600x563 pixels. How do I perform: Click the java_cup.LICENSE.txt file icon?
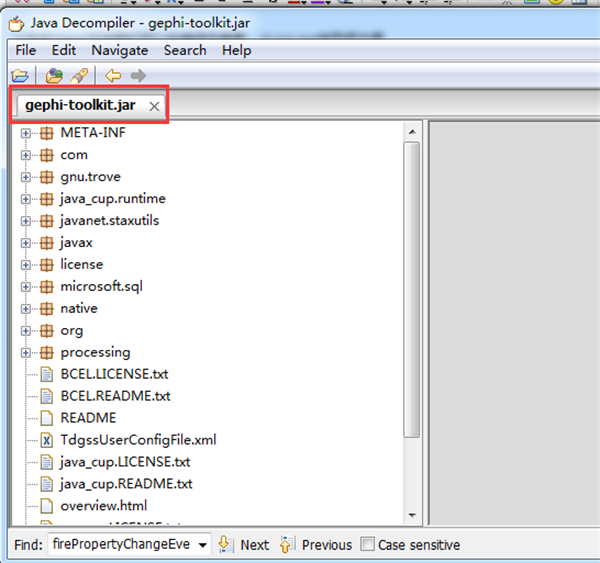[x=47, y=462]
